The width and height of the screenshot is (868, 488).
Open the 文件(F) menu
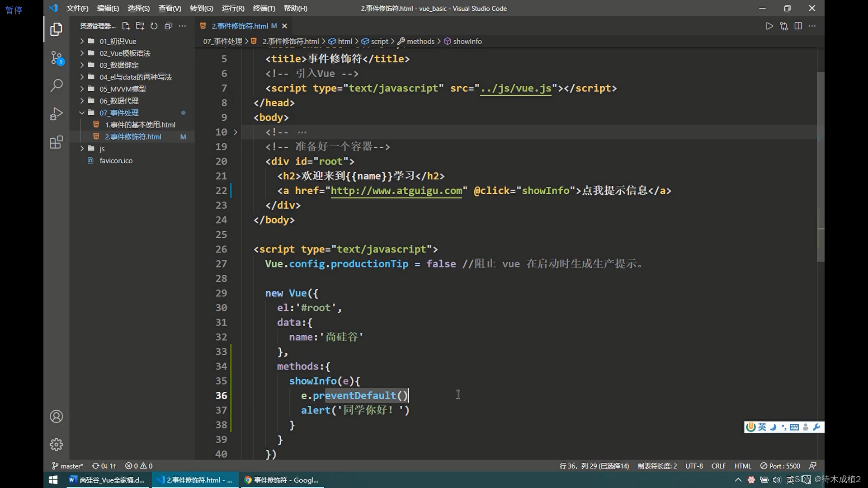[77, 8]
